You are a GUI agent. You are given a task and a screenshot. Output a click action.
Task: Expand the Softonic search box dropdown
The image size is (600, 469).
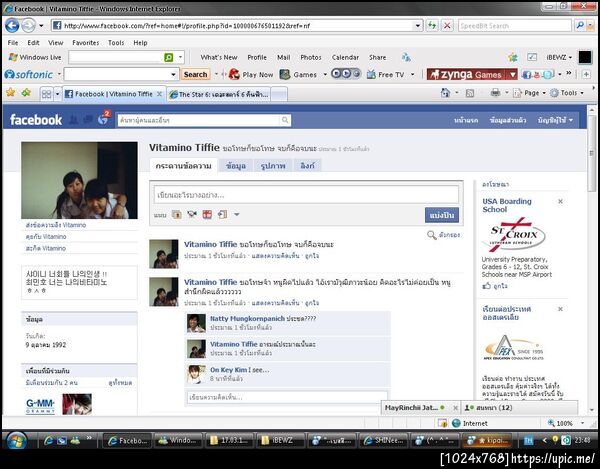click(x=173, y=74)
